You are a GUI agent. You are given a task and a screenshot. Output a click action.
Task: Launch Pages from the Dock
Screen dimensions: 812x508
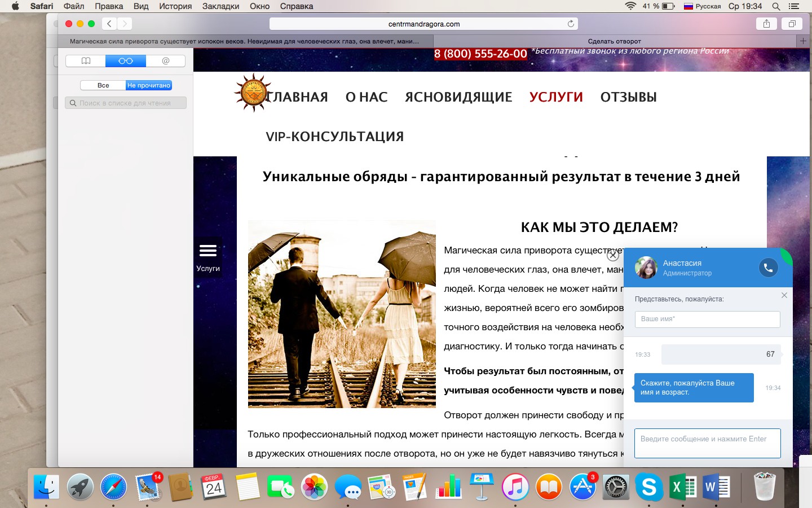click(414, 486)
